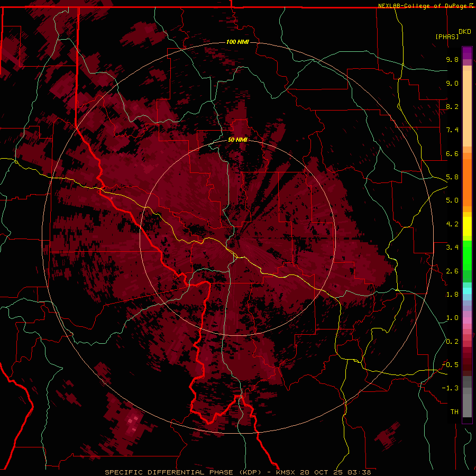
Task: Select the -1.3 legend value
Action: click(x=451, y=388)
